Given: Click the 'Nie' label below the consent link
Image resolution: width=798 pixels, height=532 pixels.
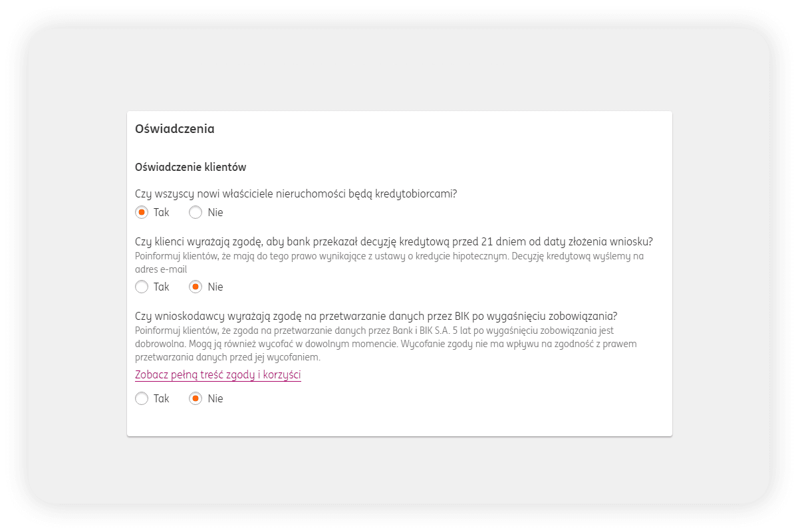Looking at the screenshot, I should (215, 399).
